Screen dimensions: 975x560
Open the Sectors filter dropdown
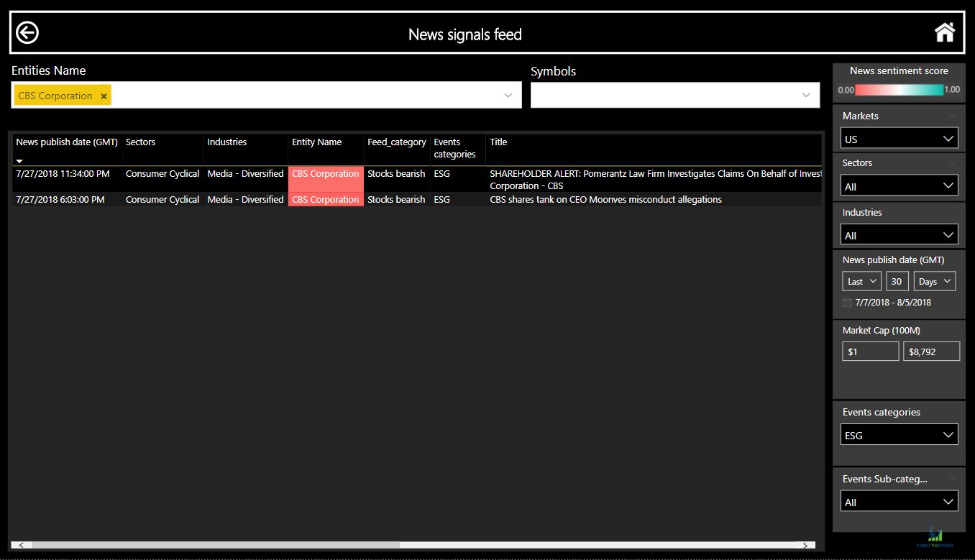click(x=899, y=185)
